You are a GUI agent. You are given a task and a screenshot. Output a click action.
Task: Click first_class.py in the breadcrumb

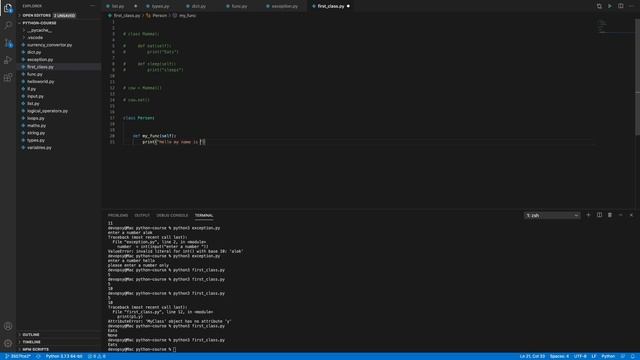(x=127, y=16)
